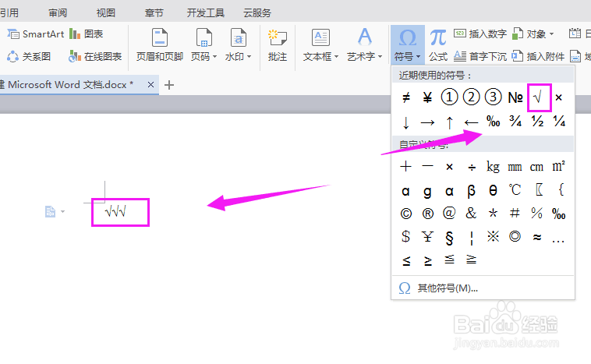Insert the circled number ② symbol
591x364 pixels.
pyautogui.click(x=471, y=97)
